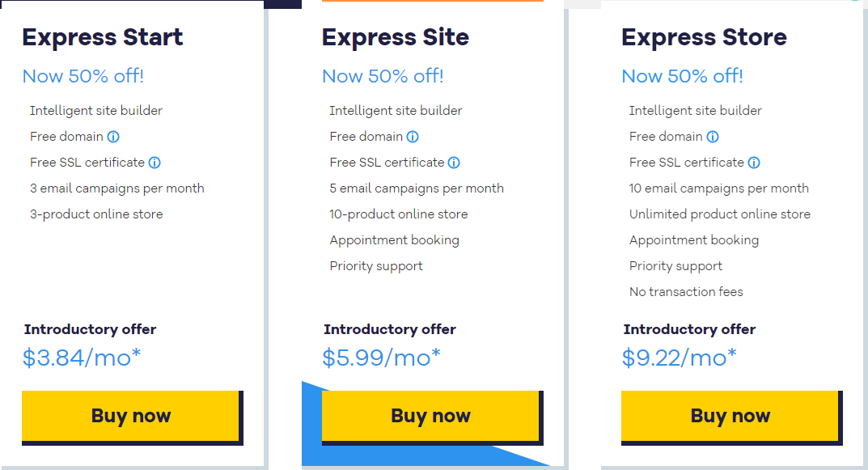The width and height of the screenshot is (868, 470).
Task: Click the $3.84/mo price
Action: pyautogui.click(x=82, y=358)
